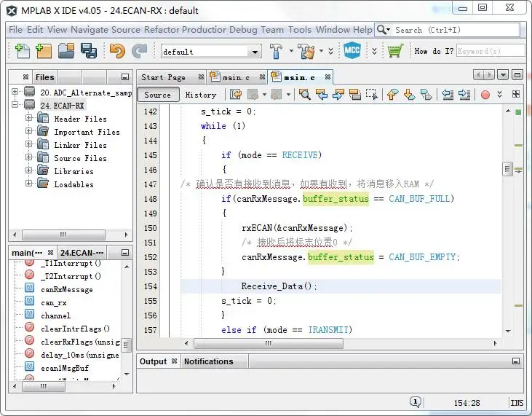Toggle Highlight Search icon
Image resolution: width=532 pixels, height=416 pixels.
(x=355, y=95)
